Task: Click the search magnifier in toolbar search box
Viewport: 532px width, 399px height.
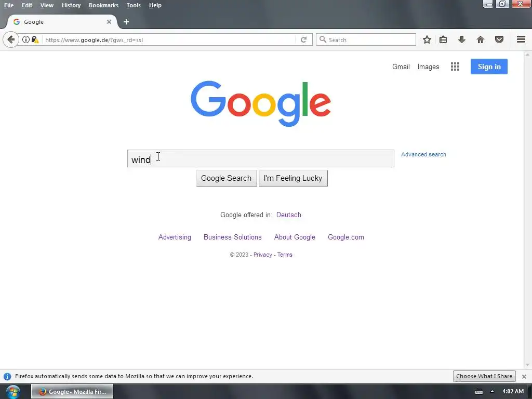Action: pos(323,39)
